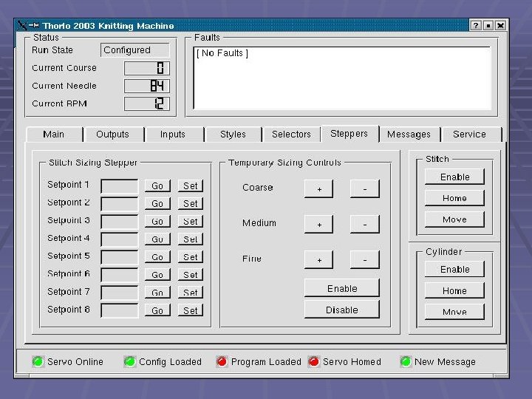Viewport: 532px width, 399px height.
Task: Click the '[ No Faults ]' entry
Action: (x=222, y=53)
